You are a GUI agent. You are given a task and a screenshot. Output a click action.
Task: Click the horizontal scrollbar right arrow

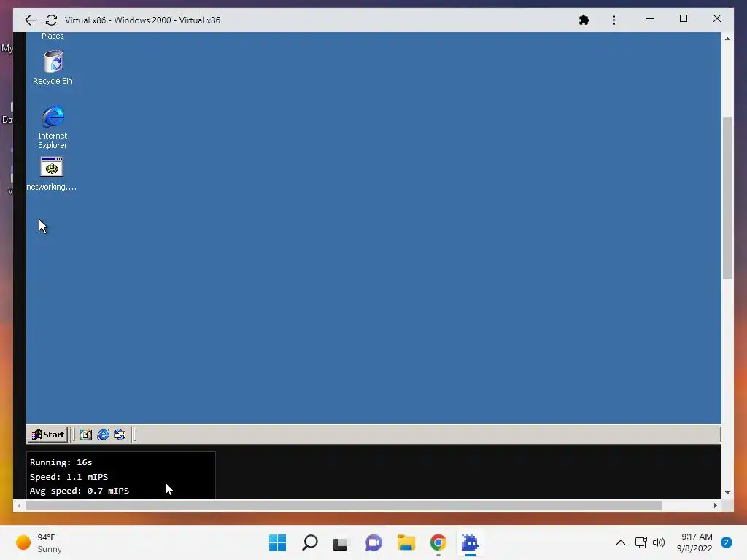716,506
